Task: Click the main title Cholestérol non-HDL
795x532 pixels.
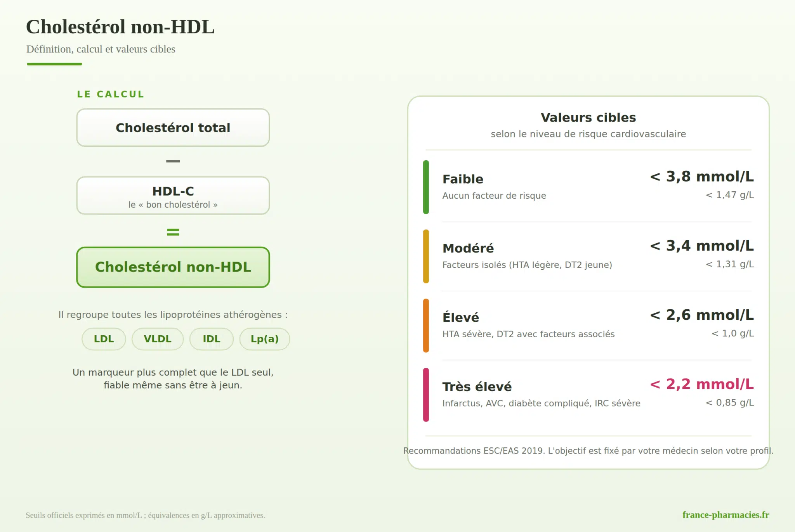Action: tap(120, 27)
